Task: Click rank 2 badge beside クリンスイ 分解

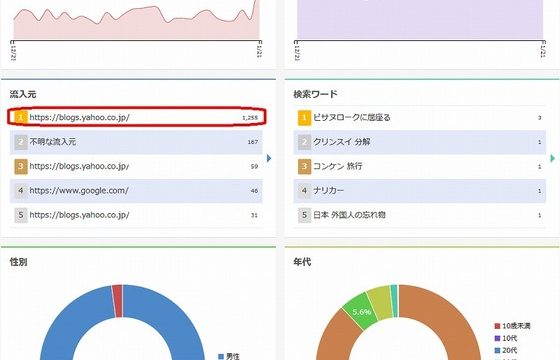Action: point(304,142)
